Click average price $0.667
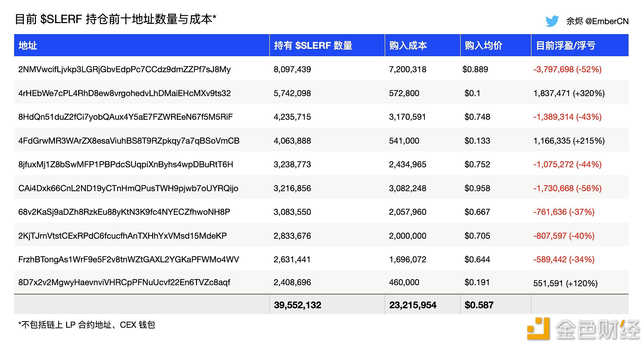This screenshot has height=344, width=644. (477, 212)
